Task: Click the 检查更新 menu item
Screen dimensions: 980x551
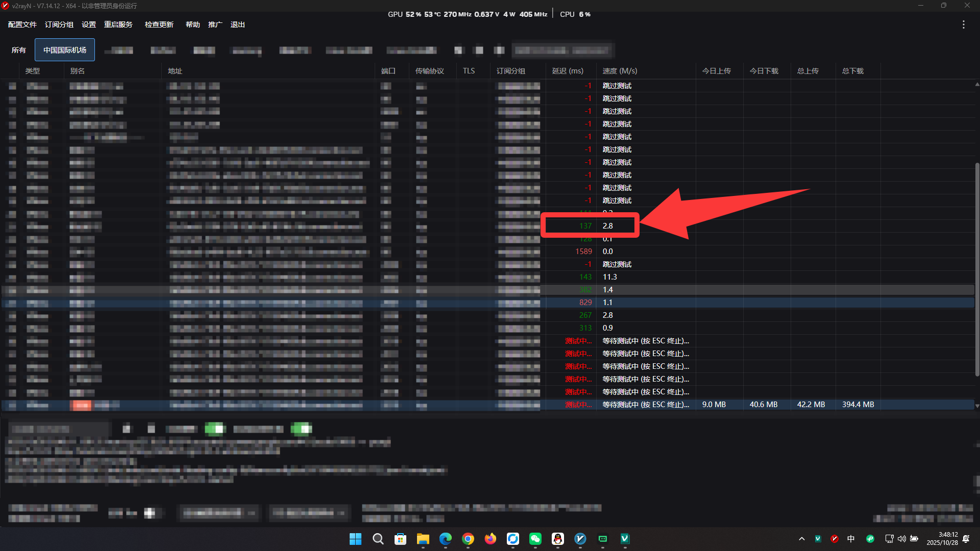Action: click(159, 24)
